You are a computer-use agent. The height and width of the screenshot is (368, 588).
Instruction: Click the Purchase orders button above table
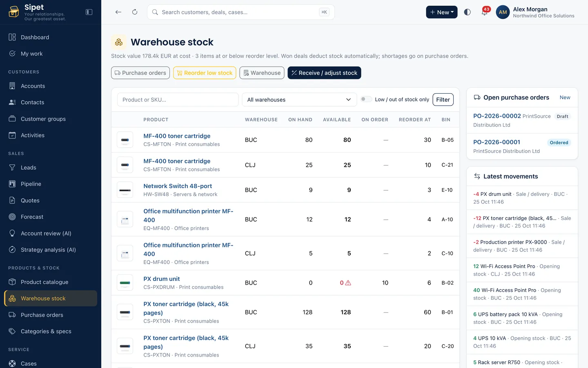click(x=140, y=73)
